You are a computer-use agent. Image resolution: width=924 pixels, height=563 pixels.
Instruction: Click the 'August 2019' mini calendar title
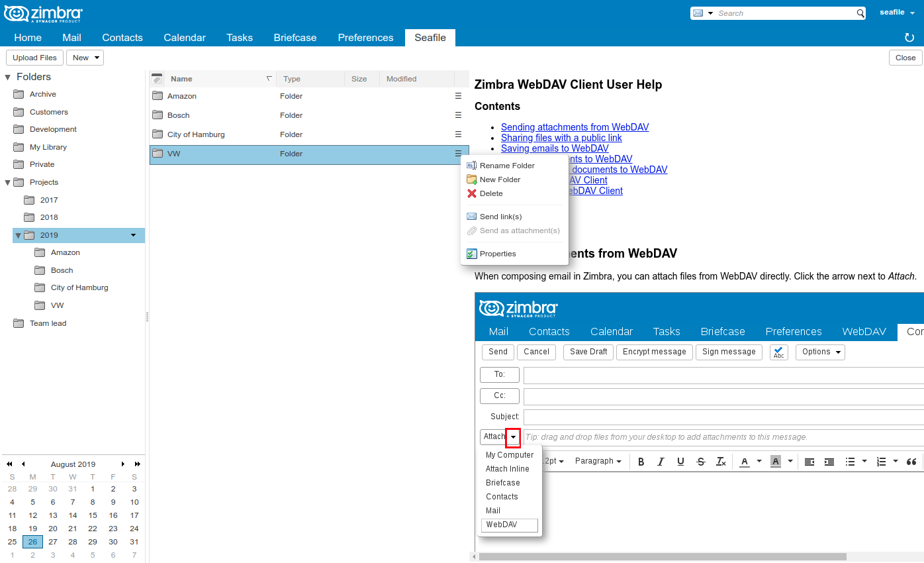(73, 464)
